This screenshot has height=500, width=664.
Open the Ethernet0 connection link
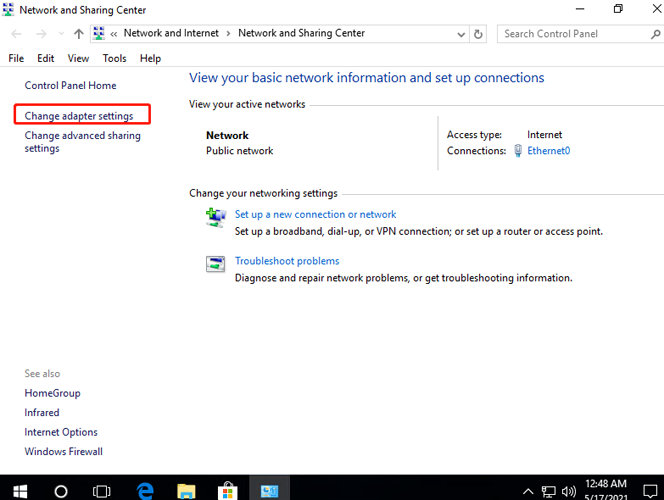[x=548, y=151]
